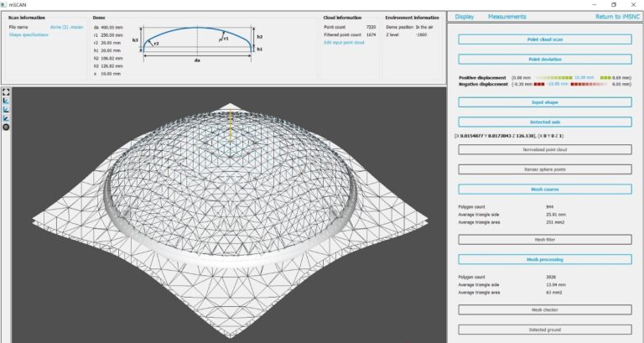Open the Measurements tab

coord(506,17)
